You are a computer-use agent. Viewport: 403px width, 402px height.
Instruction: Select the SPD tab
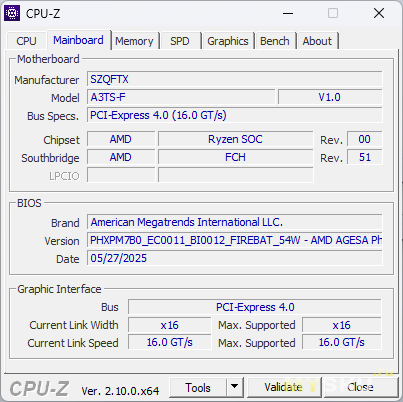tap(180, 41)
